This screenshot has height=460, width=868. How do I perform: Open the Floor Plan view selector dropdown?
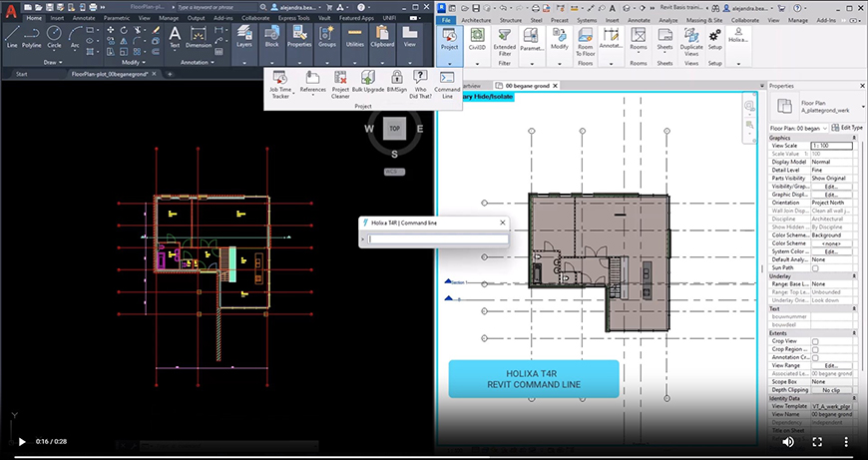click(799, 128)
